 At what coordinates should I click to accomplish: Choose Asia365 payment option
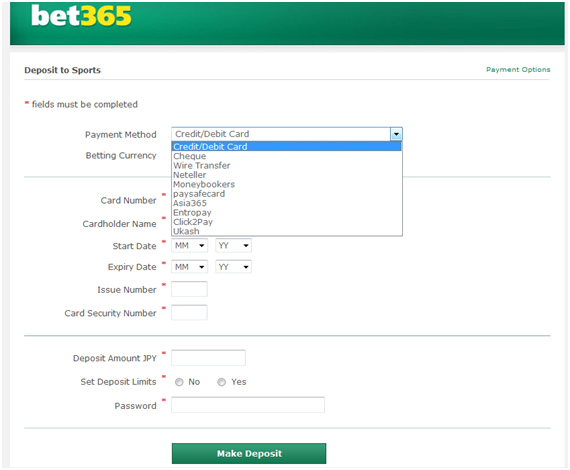[x=286, y=203]
